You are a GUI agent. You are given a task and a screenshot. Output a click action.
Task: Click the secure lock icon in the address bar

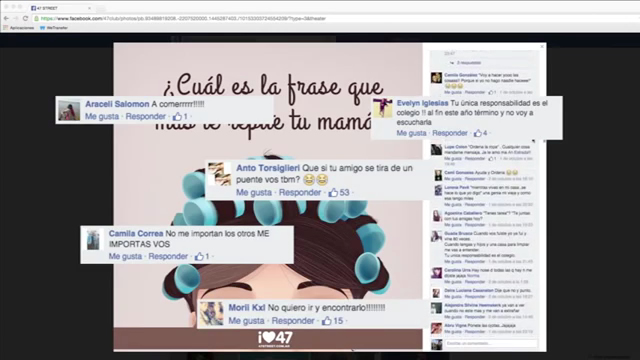(36, 18)
